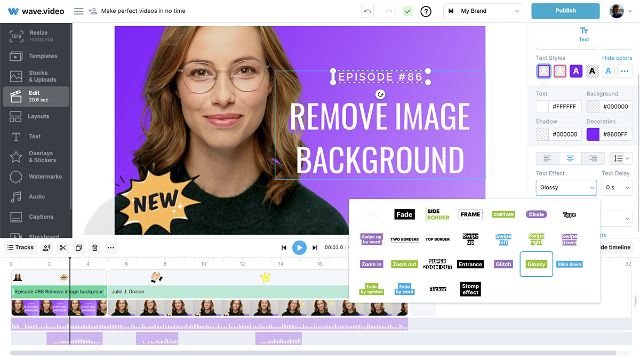The width and height of the screenshot is (640, 360).
Task: Select the scissors cut tool
Action: (x=63, y=247)
